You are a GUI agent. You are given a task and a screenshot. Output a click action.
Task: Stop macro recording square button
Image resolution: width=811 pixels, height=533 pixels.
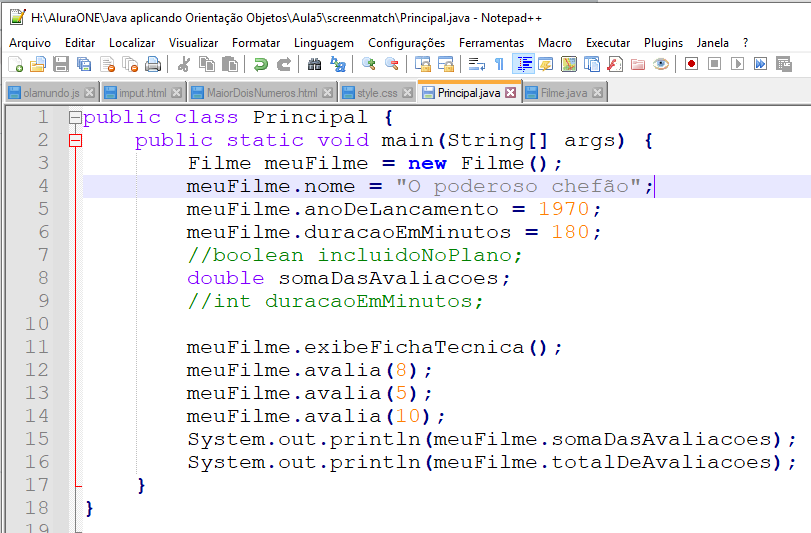tap(714, 64)
